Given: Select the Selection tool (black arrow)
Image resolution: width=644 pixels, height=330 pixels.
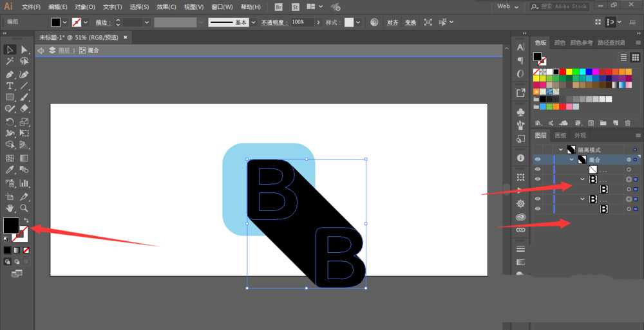Looking at the screenshot, I should tap(10, 50).
